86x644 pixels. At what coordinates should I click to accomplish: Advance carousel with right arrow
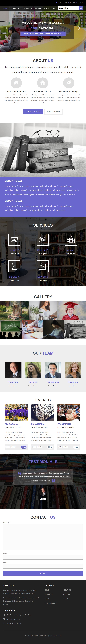pyautogui.click(x=79, y=28)
